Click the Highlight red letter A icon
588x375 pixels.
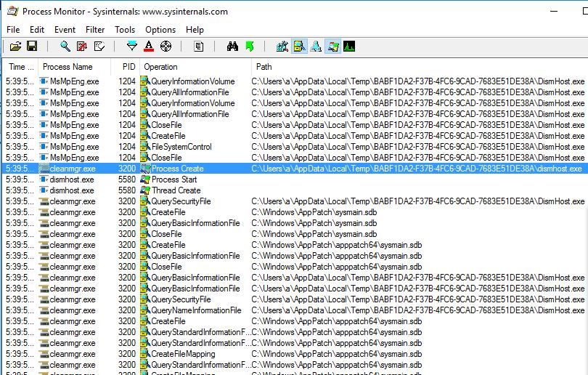coord(149,47)
